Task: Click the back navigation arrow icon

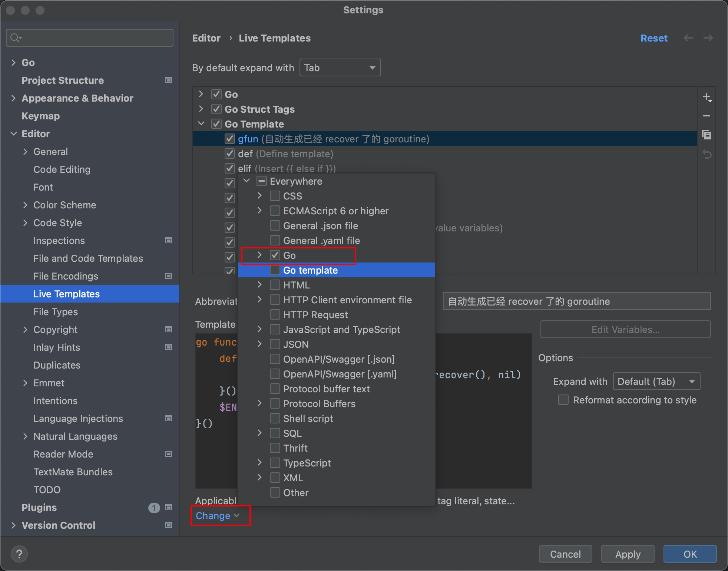Action: coord(688,38)
